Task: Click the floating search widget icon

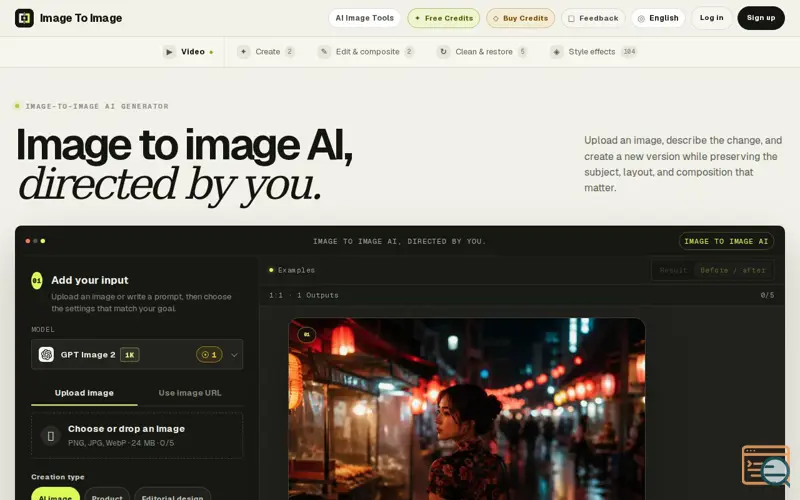Action: click(x=766, y=465)
